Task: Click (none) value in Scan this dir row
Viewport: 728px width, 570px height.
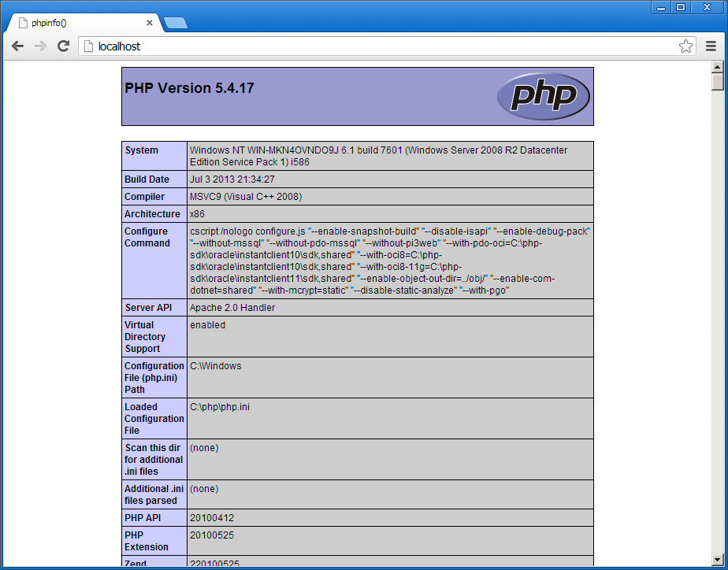Action: click(x=204, y=447)
